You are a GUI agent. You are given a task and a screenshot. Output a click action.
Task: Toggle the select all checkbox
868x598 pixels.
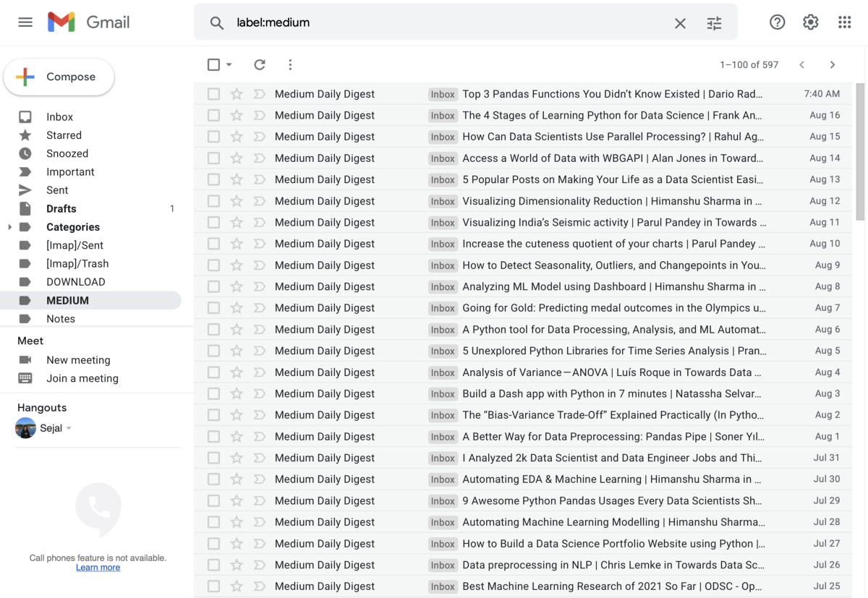click(213, 64)
